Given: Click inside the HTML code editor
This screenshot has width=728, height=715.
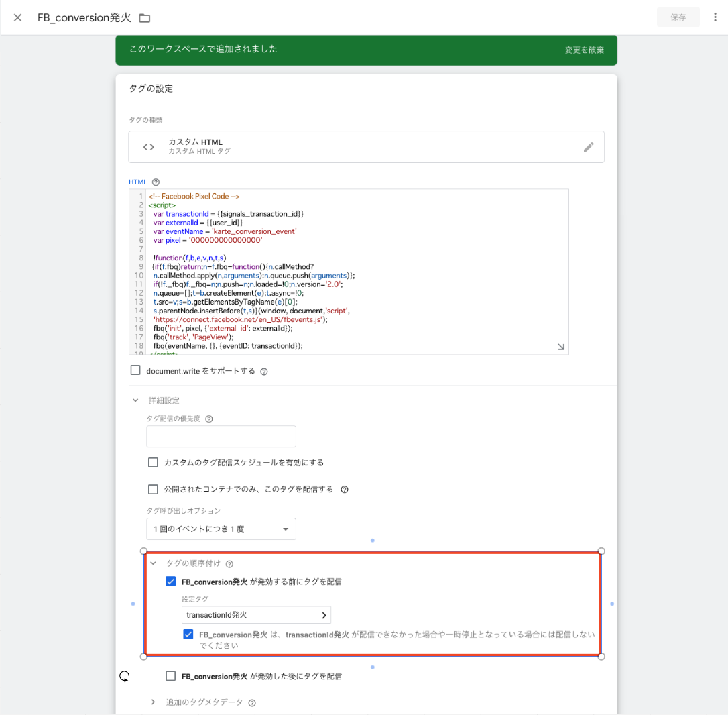Looking at the screenshot, I should 348,272.
